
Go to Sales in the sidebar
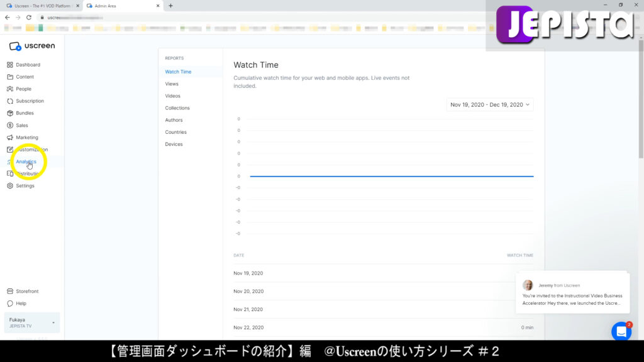point(22,125)
